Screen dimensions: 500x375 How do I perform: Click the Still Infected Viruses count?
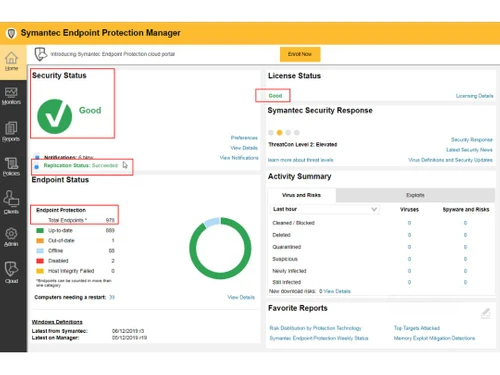409,282
